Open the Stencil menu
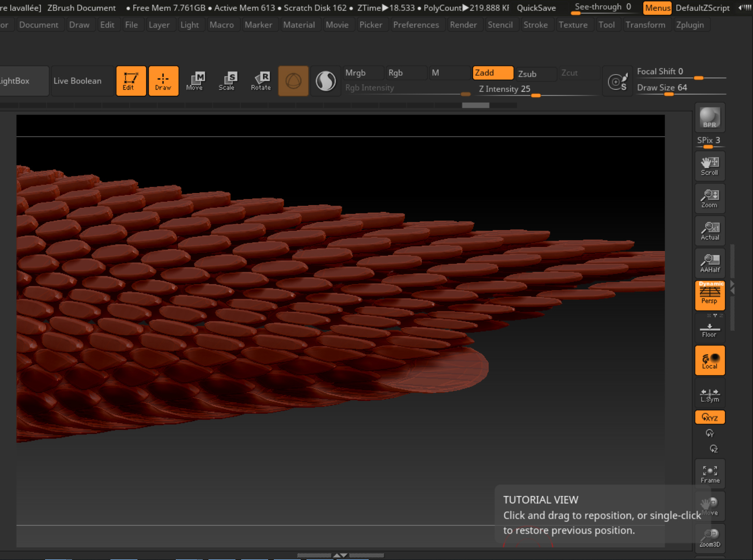This screenshot has height=560, width=753. click(500, 25)
